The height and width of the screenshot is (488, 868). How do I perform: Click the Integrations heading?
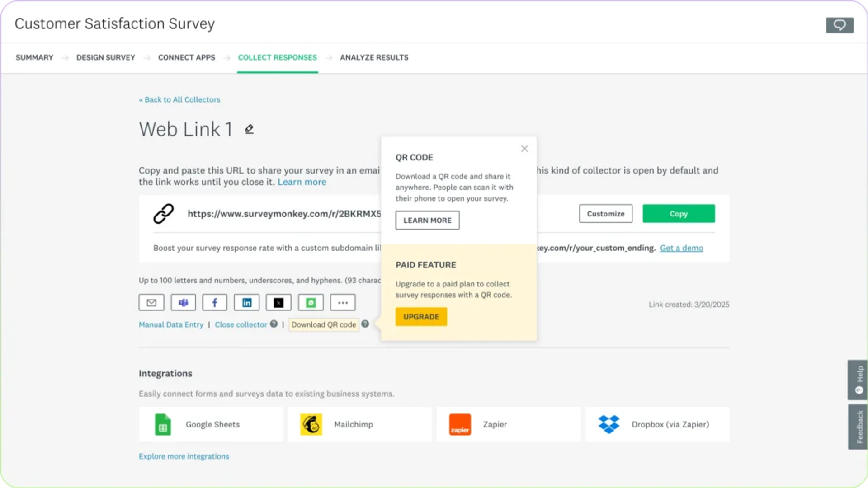tap(165, 374)
